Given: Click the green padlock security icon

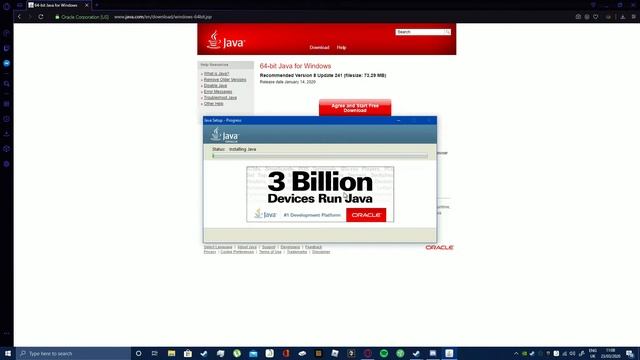Looking at the screenshot, I should tap(57, 17).
